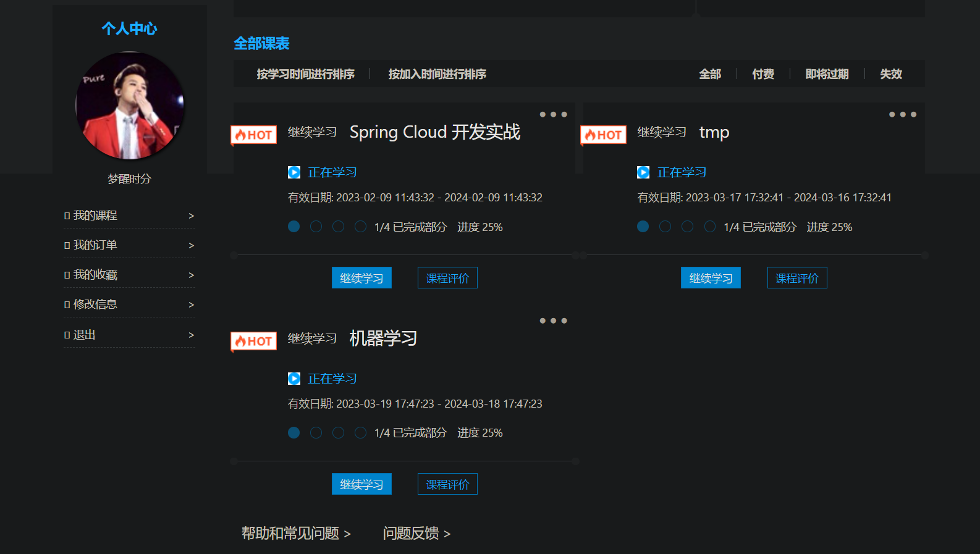Viewport: 980px width, 554px height.
Task: Sort courses by 按学习时间进行排序
Action: coord(306,74)
